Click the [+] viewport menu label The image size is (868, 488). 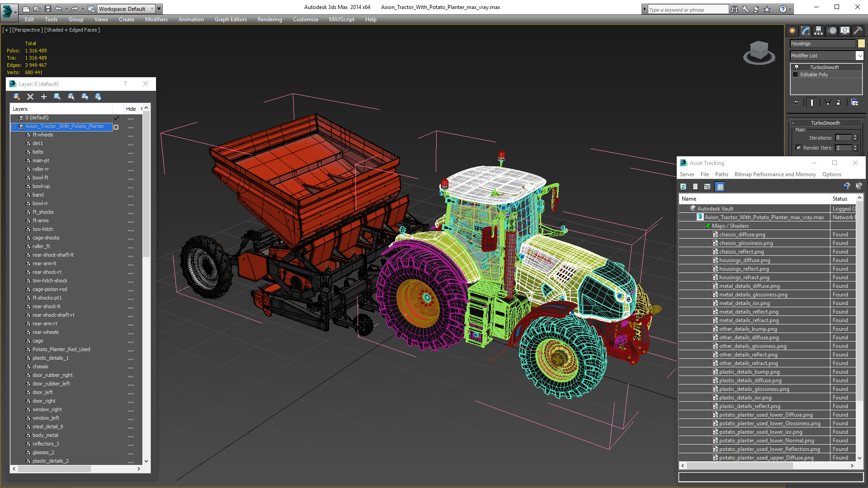point(7,30)
